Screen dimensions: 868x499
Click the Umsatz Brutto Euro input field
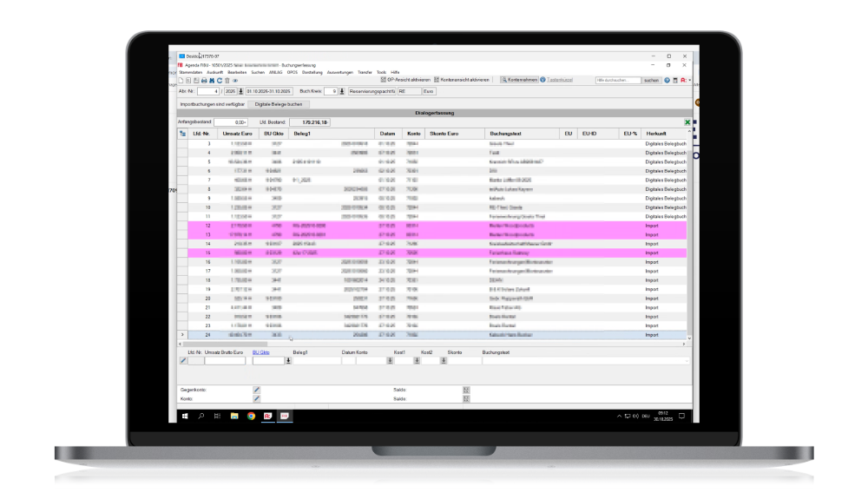pyautogui.click(x=225, y=361)
